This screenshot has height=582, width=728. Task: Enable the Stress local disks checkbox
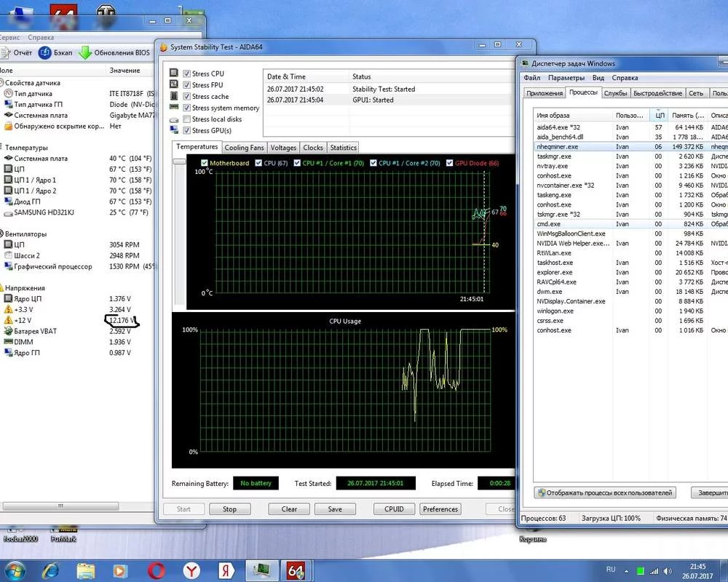187,119
